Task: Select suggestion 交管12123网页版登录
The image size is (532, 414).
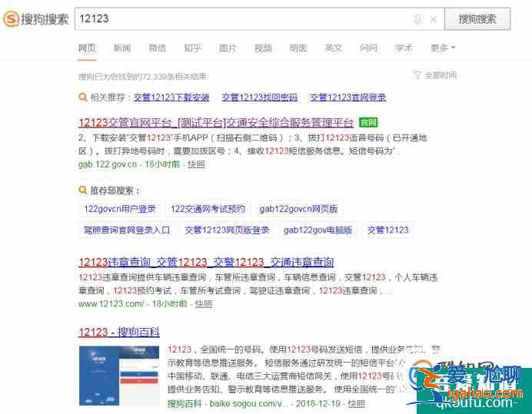Action: click(227, 230)
